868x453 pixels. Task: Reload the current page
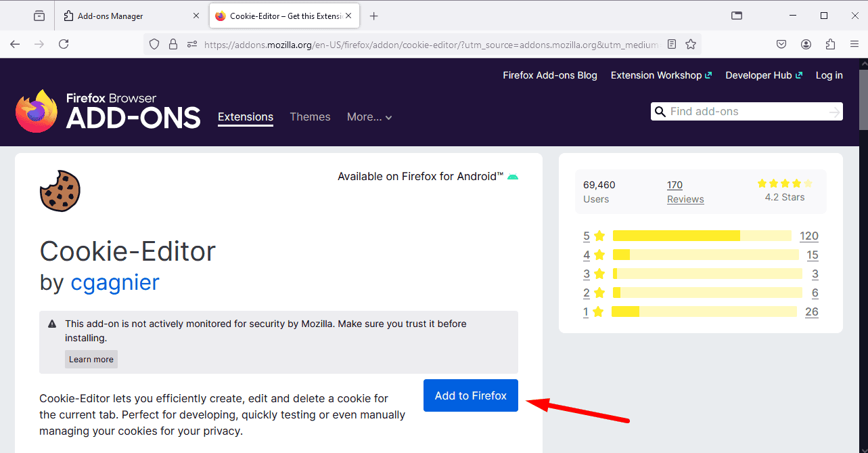point(64,44)
